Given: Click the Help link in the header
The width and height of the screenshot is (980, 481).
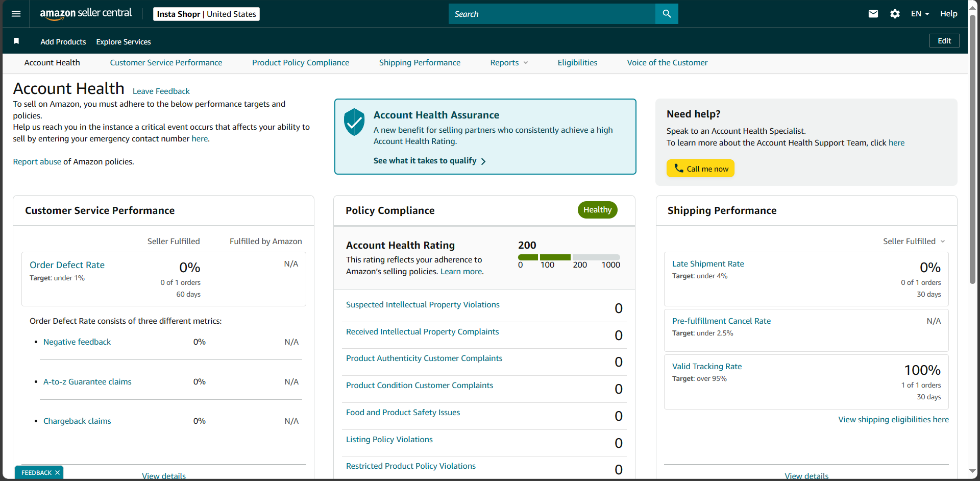Looking at the screenshot, I should pyautogui.click(x=948, y=14).
